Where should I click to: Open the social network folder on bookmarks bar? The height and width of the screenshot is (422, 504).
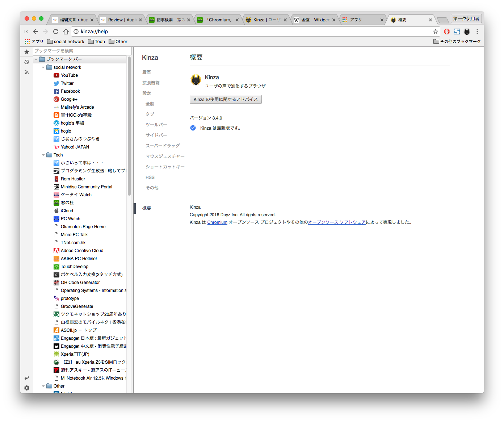point(66,42)
